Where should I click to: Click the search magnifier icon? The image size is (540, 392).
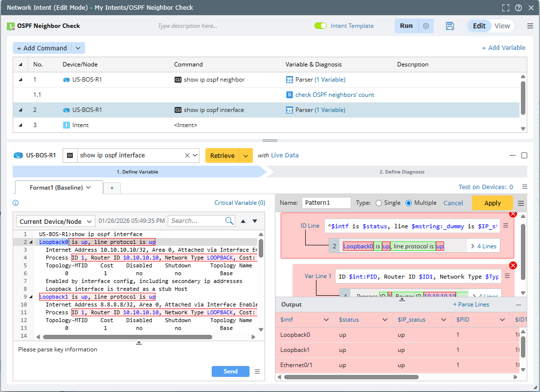229,221
